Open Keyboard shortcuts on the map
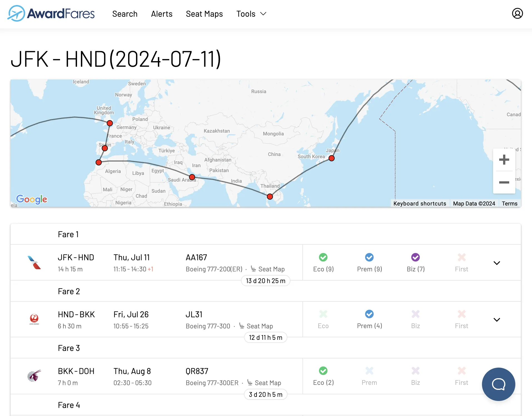 (420, 204)
